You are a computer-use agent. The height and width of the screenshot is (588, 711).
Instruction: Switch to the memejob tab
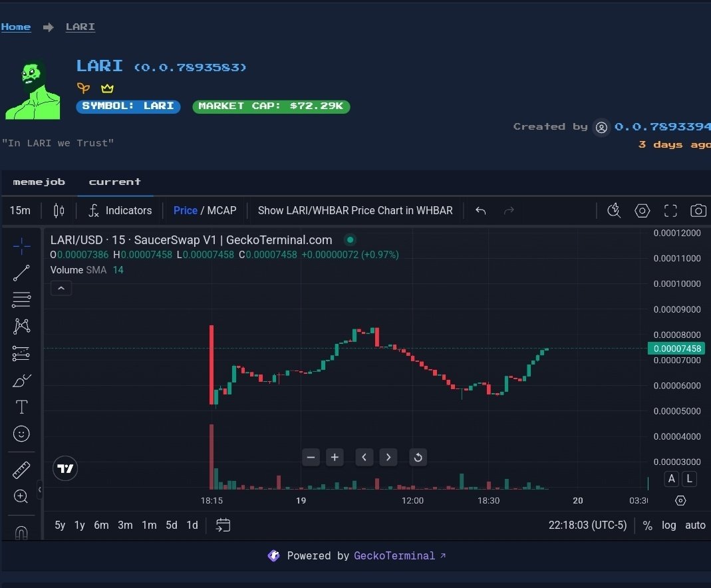tap(39, 182)
